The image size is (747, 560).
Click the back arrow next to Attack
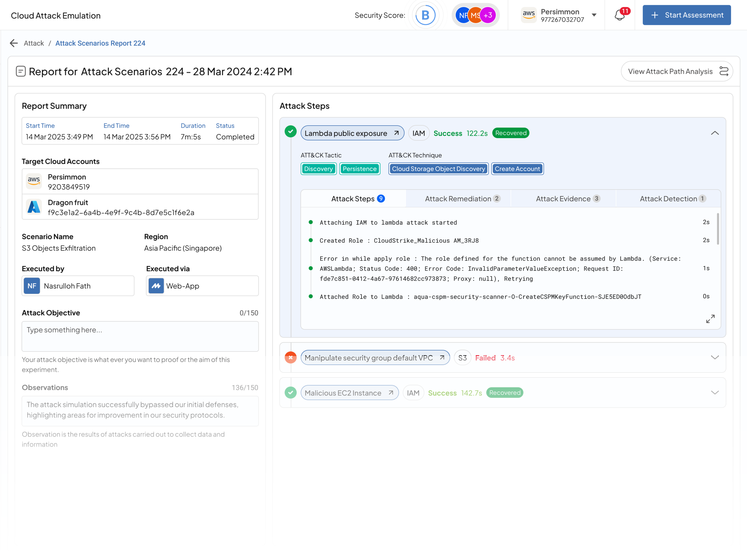click(x=14, y=43)
